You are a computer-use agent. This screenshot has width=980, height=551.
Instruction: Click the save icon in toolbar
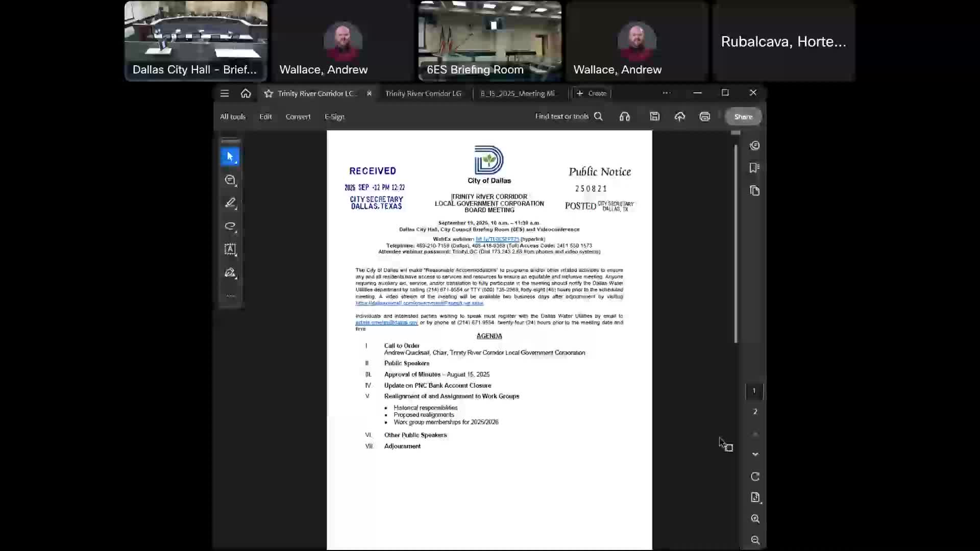[x=654, y=117]
